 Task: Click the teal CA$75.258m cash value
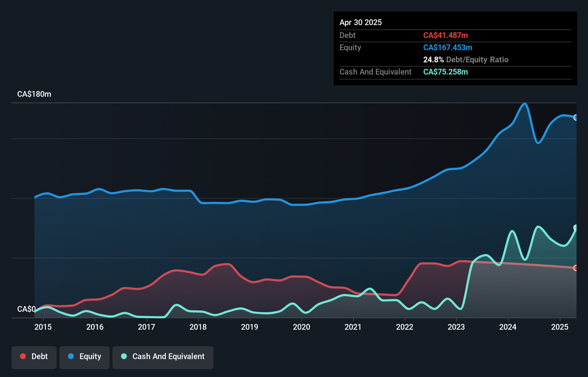click(445, 72)
